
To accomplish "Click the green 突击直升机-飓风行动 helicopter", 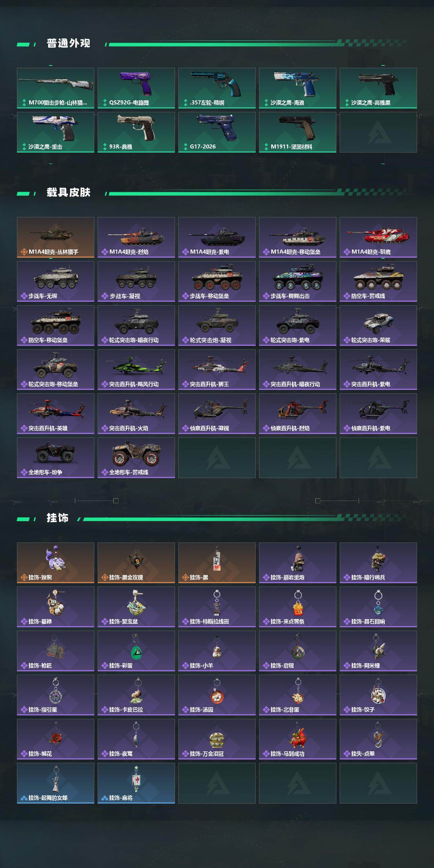I will pos(136,370).
